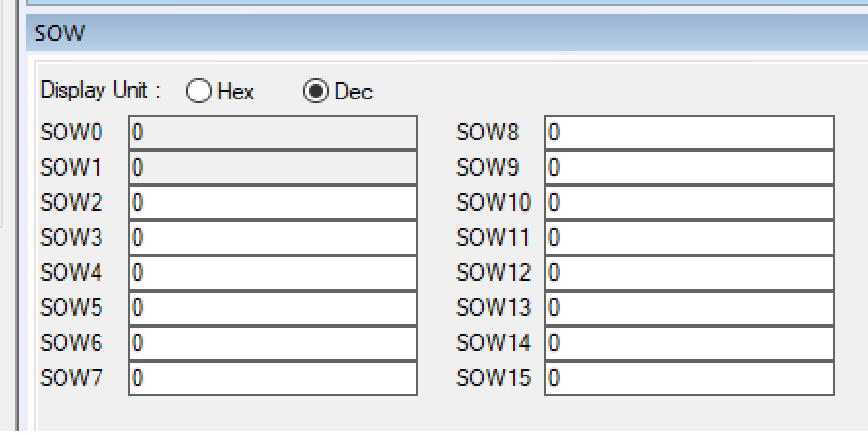Click the SOW9 value box
The height and width of the screenshot is (435, 868).
(689, 168)
